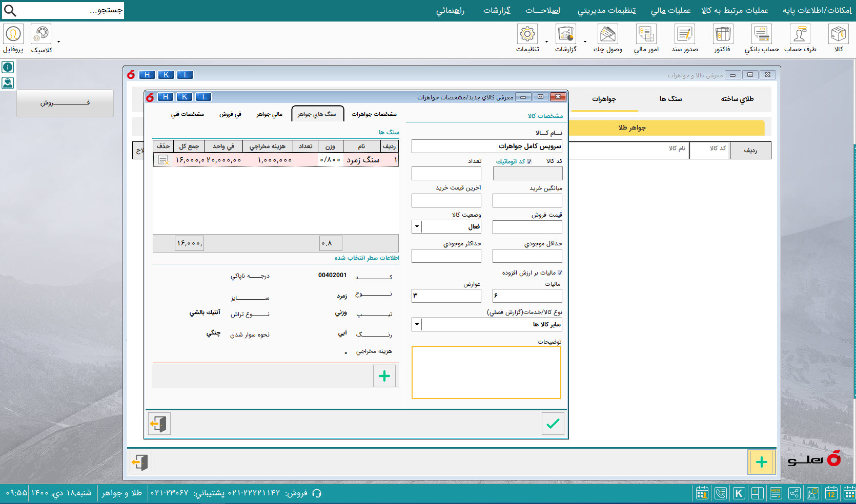The width and height of the screenshot is (856, 504).
Task: Click the green checkmark confirm button
Action: 553,424
